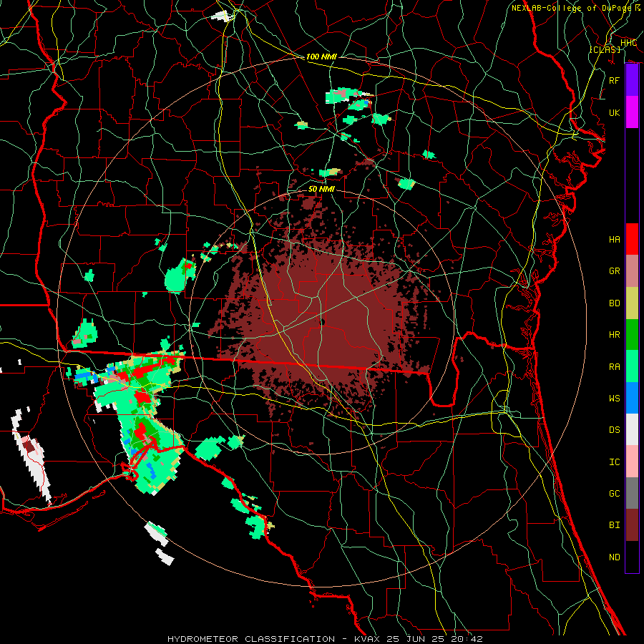Image resolution: width=644 pixels, height=644 pixels.
Task: Select the GR legend label
Action: (x=614, y=271)
